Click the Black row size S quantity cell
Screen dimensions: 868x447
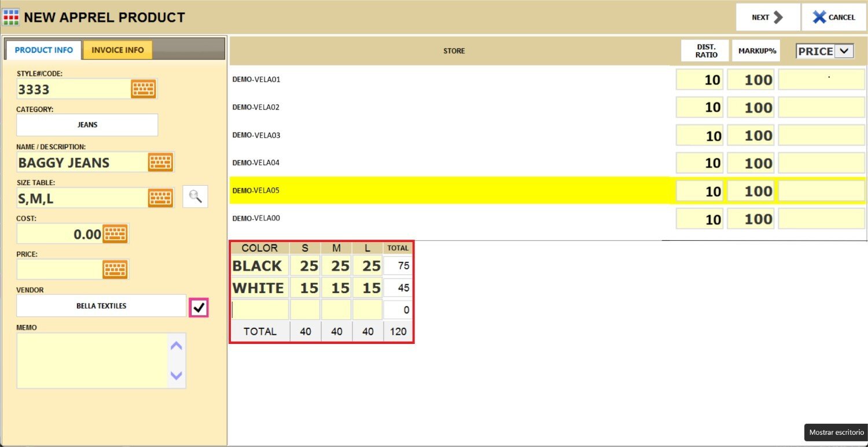(304, 266)
